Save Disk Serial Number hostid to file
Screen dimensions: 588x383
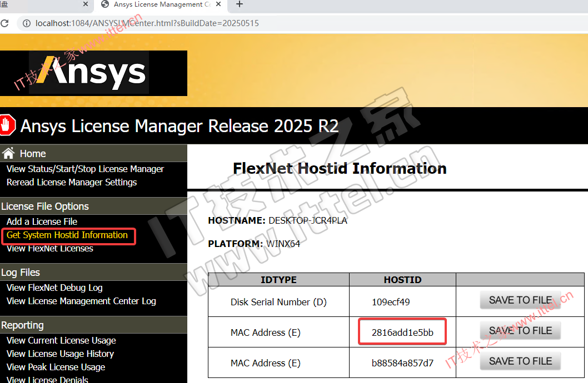[520, 300]
